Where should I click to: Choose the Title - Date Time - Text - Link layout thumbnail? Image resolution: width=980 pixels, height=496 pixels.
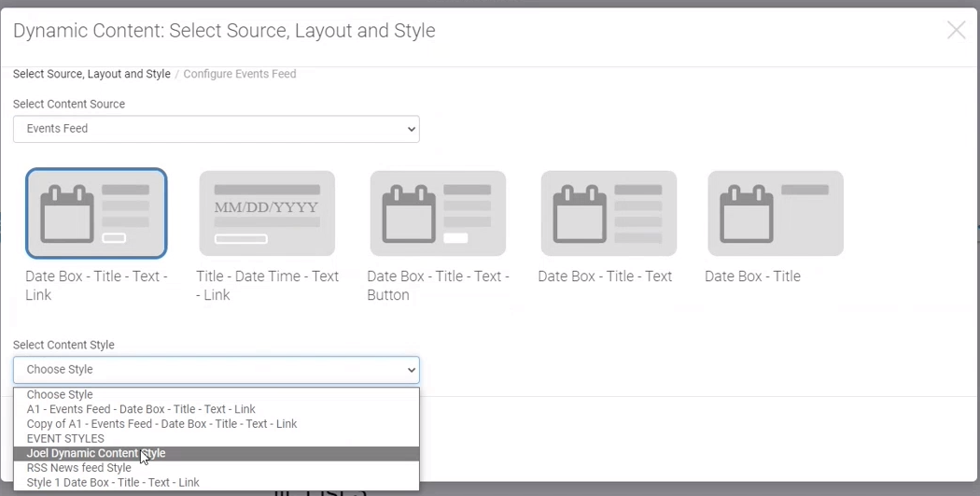pyautogui.click(x=267, y=213)
